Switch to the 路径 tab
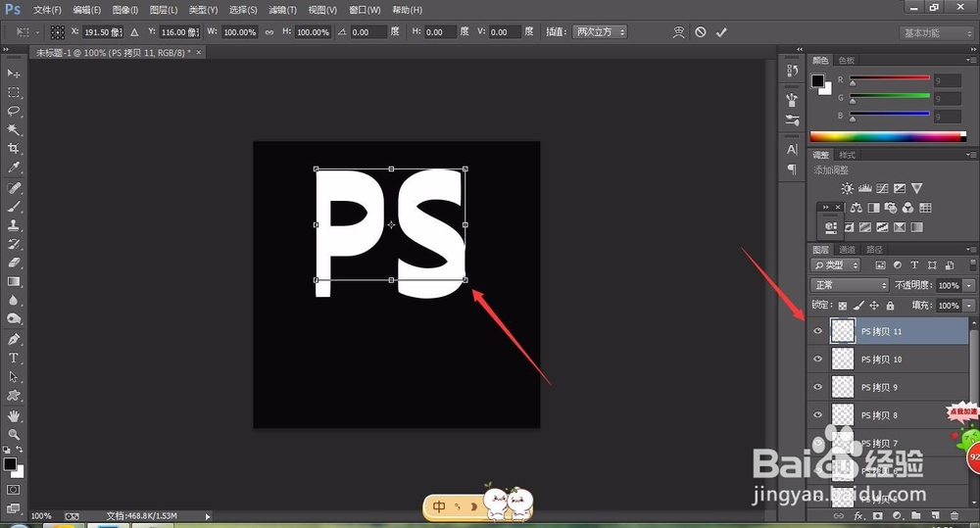 click(874, 250)
